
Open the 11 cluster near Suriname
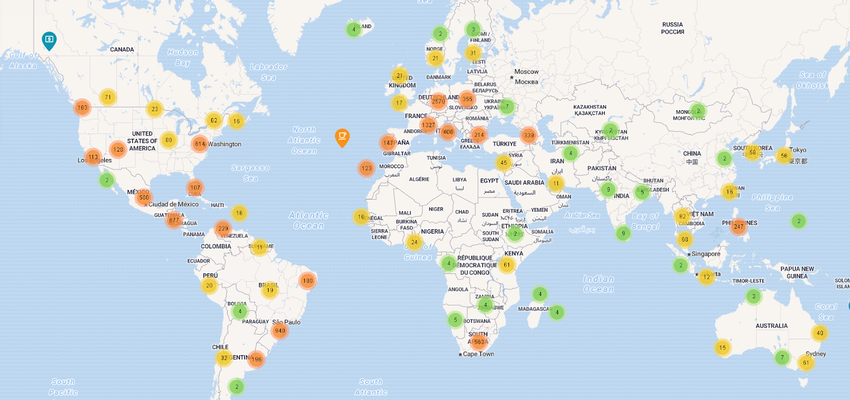[259, 248]
